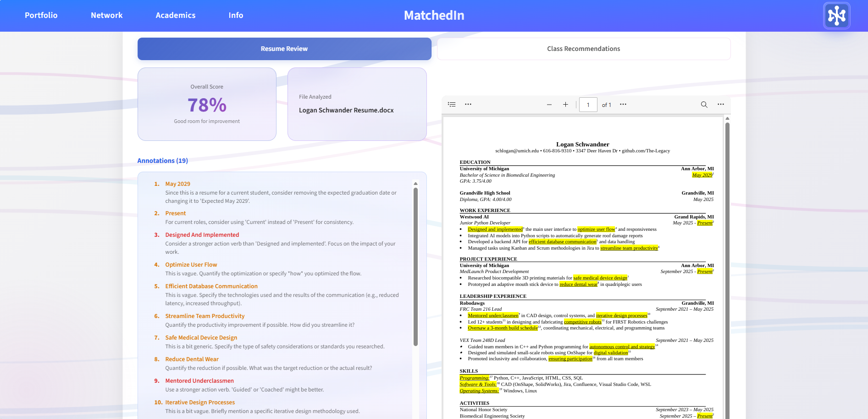Click highlighted 'digital validation' in resume
Viewport: 868px width, 419px height.
coord(610,352)
